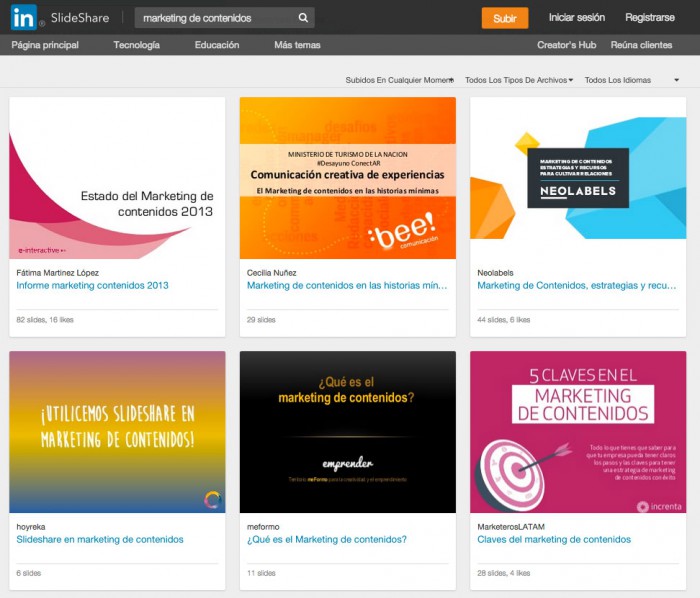
Task: Open 'Marketing de Contenidos, estrategias y recu...' link
Action: pyautogui.click(x=577, y=286)
